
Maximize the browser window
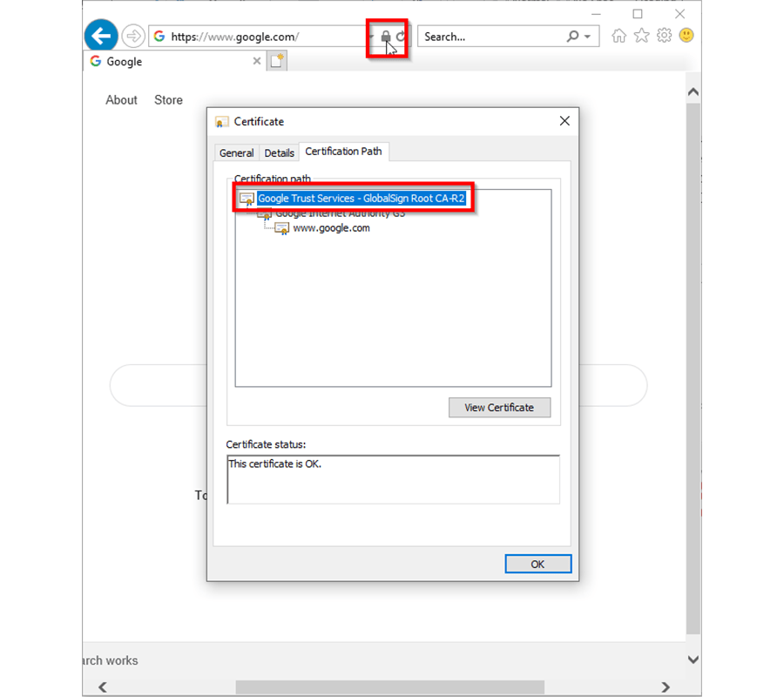point(638,14)
